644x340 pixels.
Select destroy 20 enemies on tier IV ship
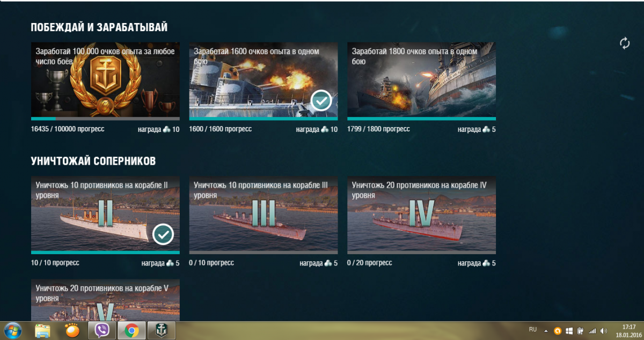point(421,213)
